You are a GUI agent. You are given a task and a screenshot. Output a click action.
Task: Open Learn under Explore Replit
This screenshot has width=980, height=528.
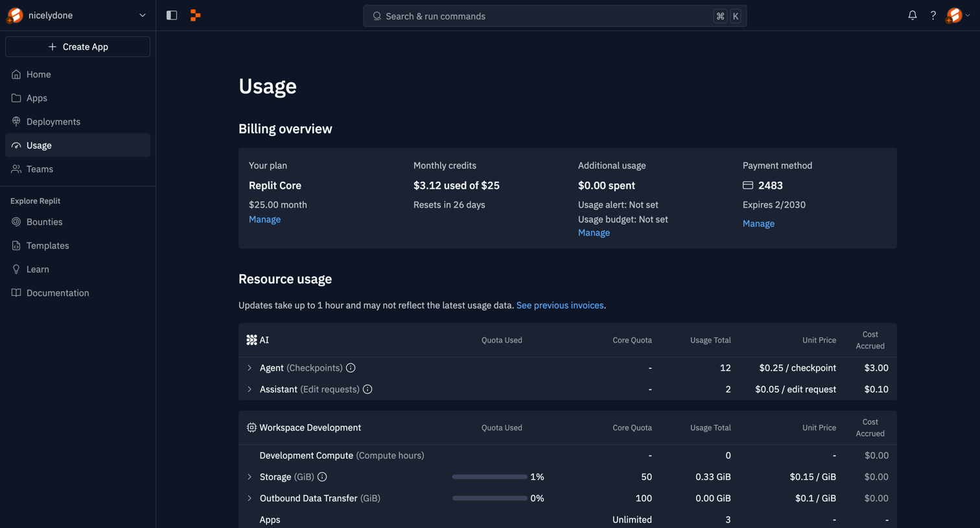pyautogui.click(x=78, y=269)
